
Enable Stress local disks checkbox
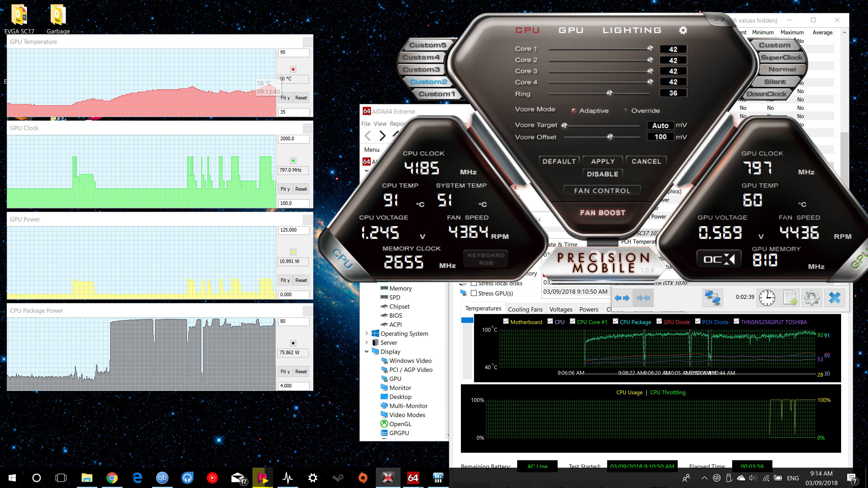click(474, 283)
